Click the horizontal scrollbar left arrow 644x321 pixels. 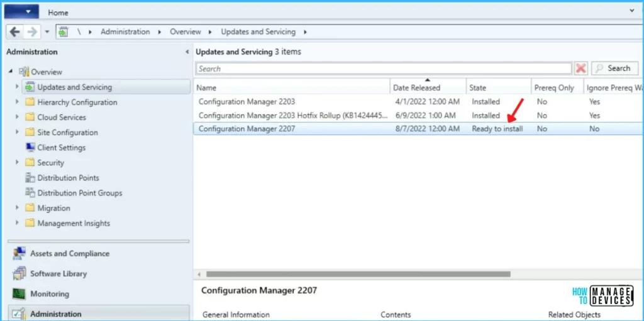click(x=199, y=274)
